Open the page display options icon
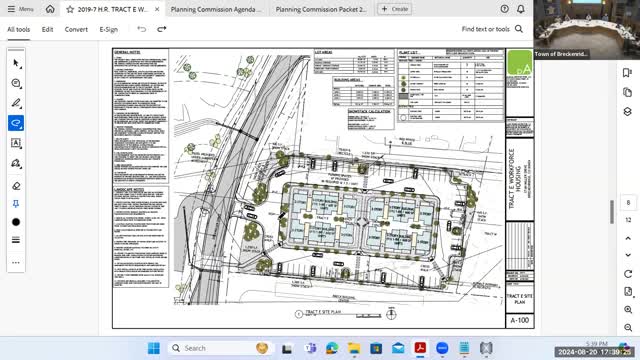 click(x=628, y=291)
